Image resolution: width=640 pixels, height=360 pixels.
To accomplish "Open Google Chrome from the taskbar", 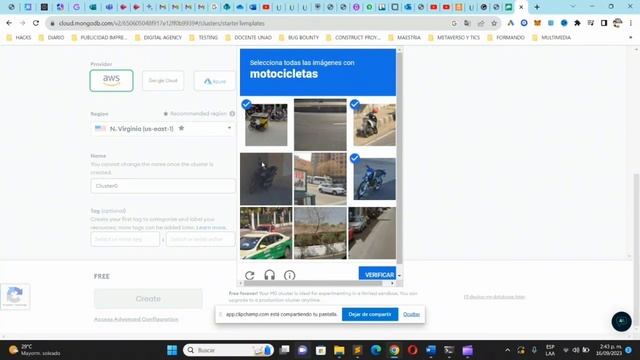I will pyautogui.click(x=394, y=350).
